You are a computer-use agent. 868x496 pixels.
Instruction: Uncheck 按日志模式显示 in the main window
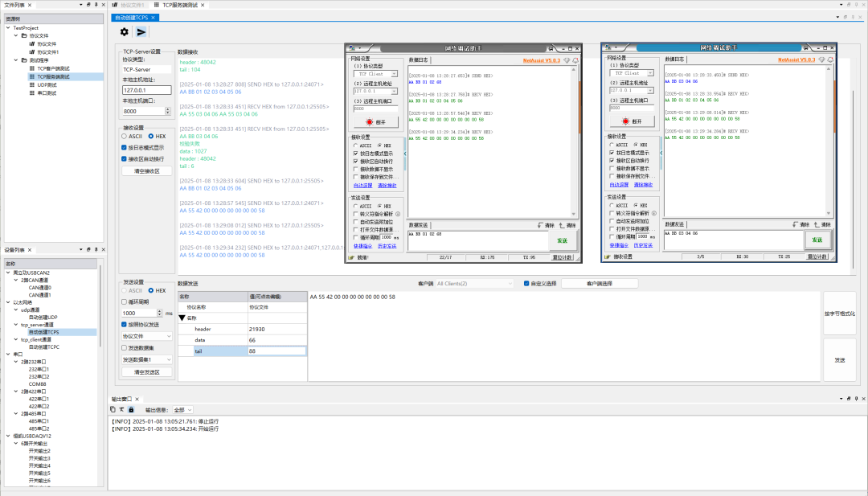[124, 148]
